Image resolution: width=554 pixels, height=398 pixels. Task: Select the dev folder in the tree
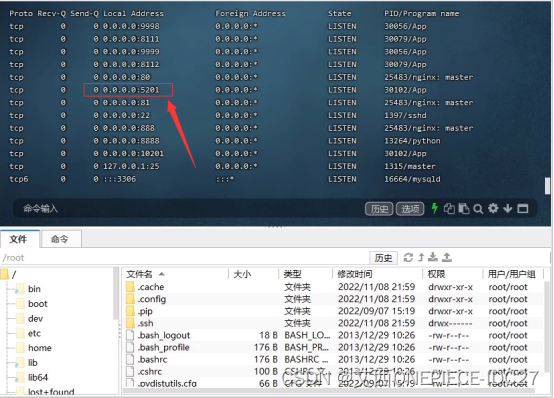click(x=35, y=319)
